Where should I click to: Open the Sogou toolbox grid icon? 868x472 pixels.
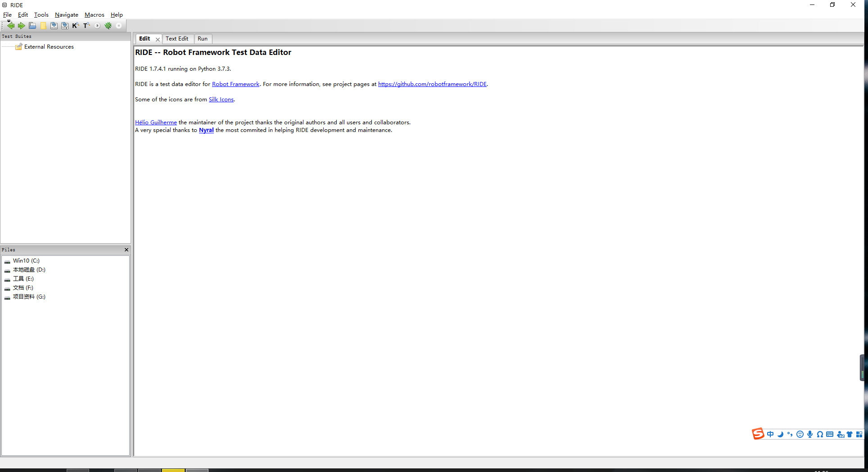tap(859, 434)
